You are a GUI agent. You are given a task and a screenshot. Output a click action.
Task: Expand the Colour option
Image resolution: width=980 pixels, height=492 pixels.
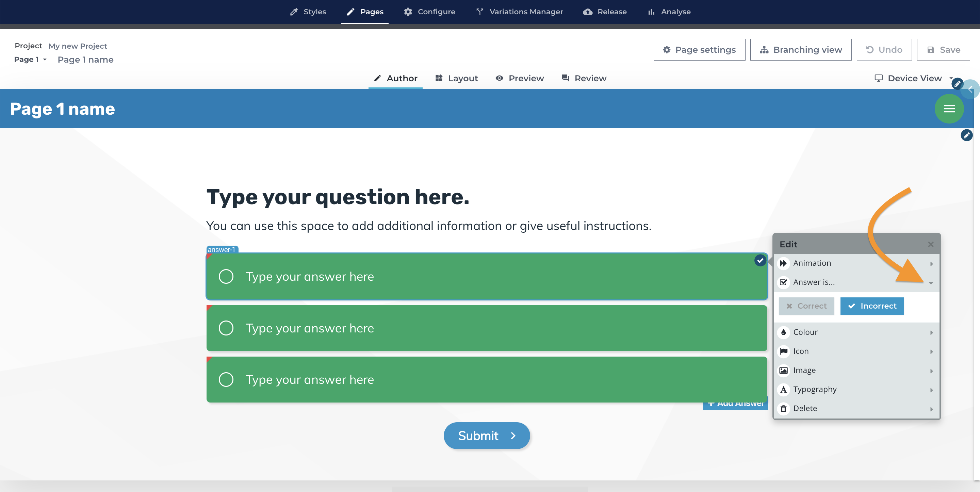[857, 332]
